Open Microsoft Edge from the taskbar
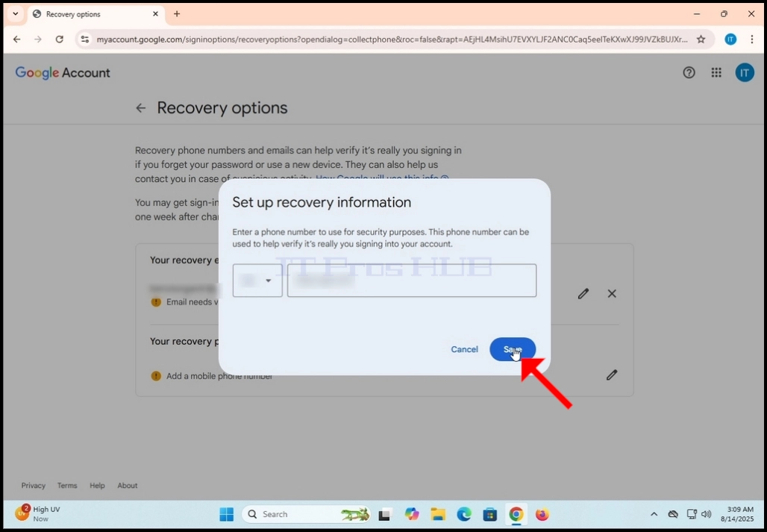 464,514
